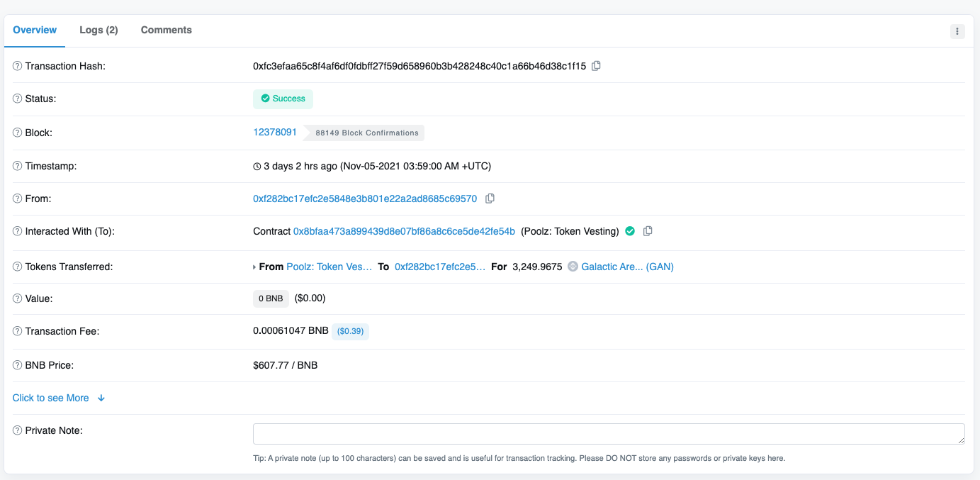980x480 pixels.
Task: Open the Galactic Are... (GAN) token link
Action: click(x=627, y=267)
